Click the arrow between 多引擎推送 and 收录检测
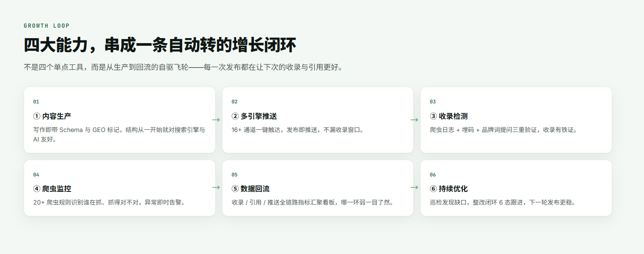 (x=414, y=120)
